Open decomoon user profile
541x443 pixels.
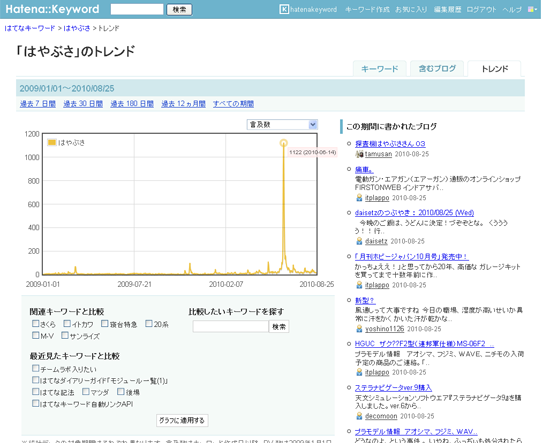coord(381,416)
